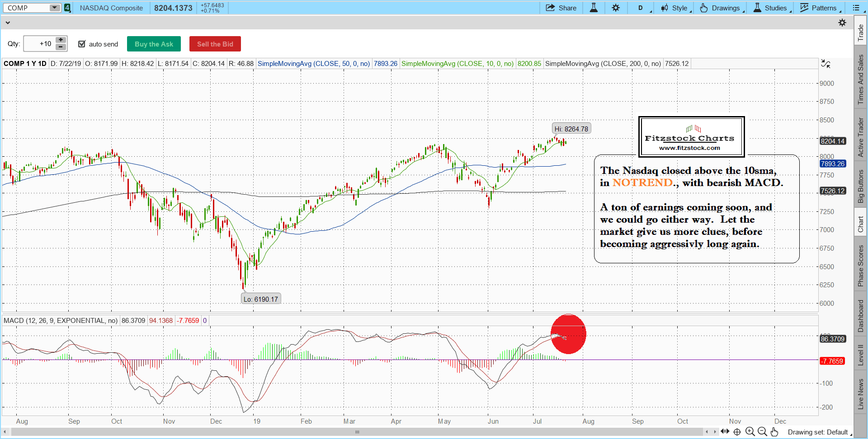Select the crosshair cursor icon at the bottom
This screenshot has width=868, height=439.
click(737, 432)
